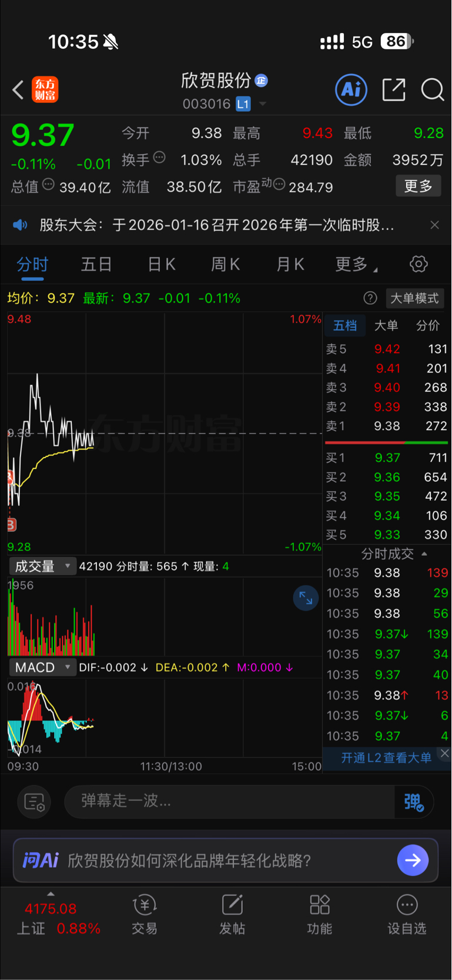Tap the red B marker on chart

coord(11,525)
